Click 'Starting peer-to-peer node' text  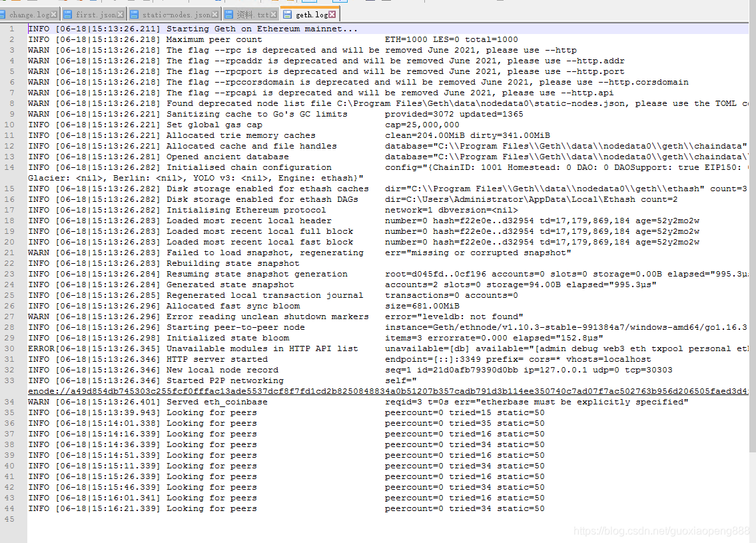[235, 327]
